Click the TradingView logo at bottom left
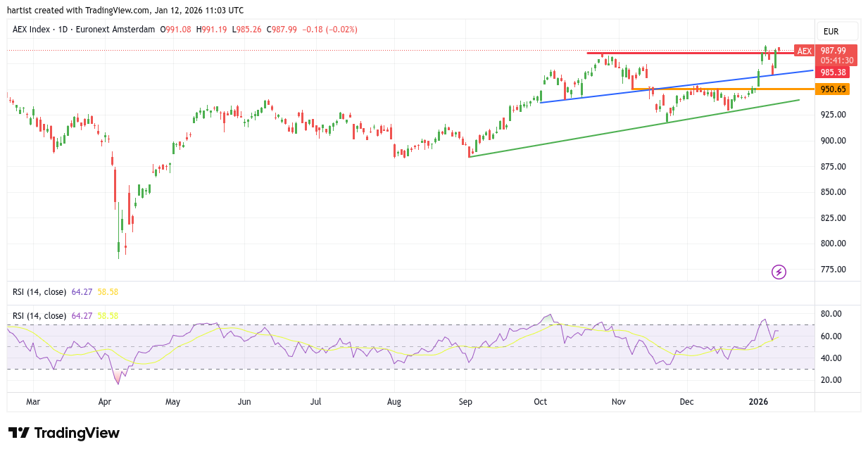This screenshot has height=454, width=868. click(64, 433)
